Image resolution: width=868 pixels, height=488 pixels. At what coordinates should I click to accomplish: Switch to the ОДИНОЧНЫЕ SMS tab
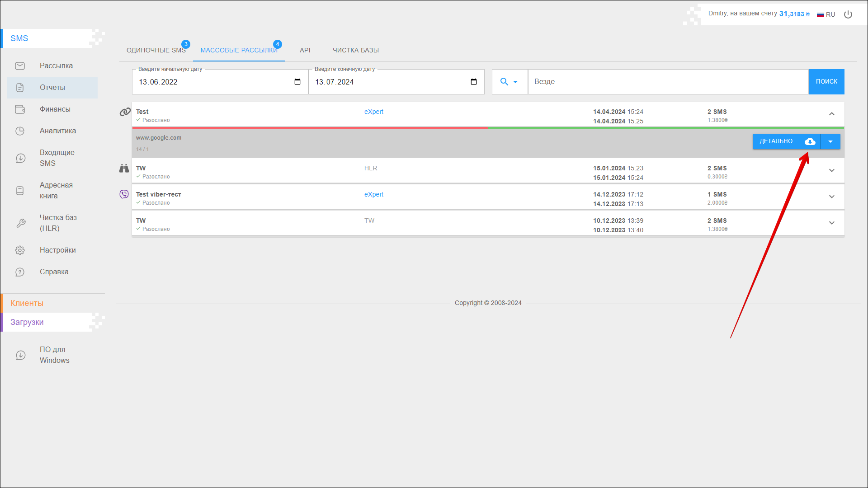156,50
